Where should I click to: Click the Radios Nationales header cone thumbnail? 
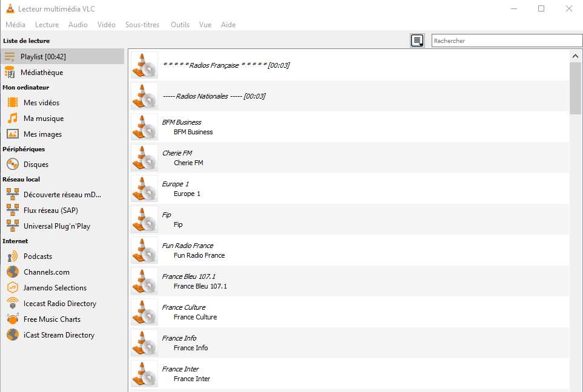(x=144, y=96)
